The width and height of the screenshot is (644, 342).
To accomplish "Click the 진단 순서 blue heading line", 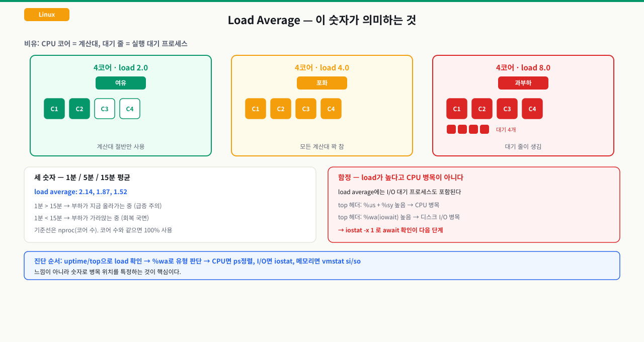I will pos(197,261).
